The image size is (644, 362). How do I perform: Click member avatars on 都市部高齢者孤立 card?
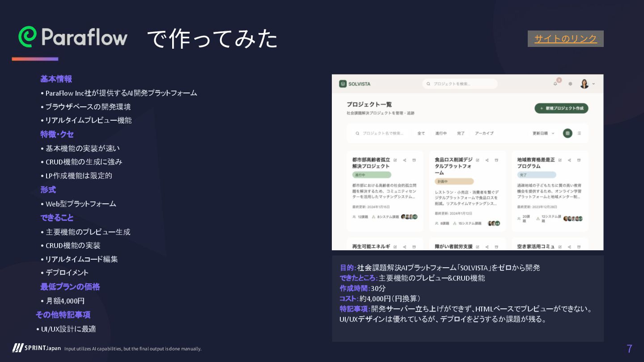409,217
